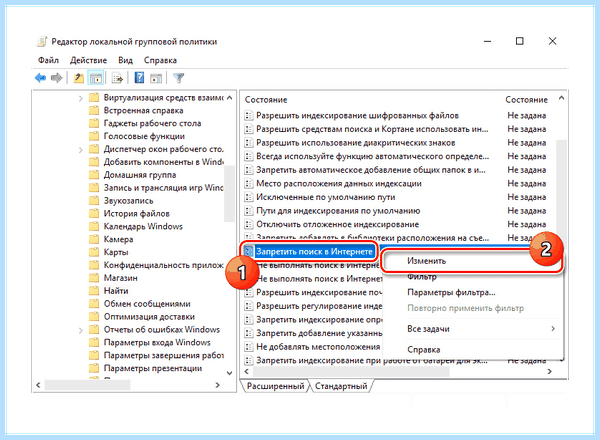
Task: Open the Help question mark icon
Action: click(139, 78)
